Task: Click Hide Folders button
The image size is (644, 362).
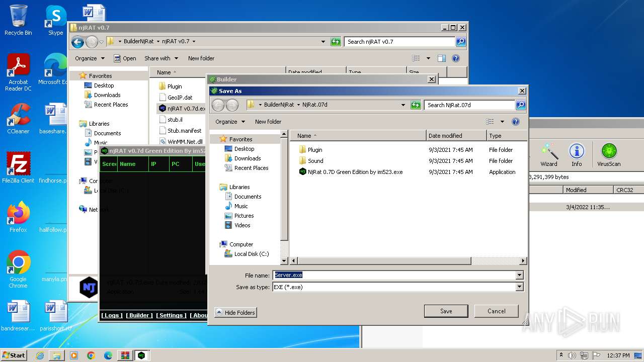Action: 235,312
